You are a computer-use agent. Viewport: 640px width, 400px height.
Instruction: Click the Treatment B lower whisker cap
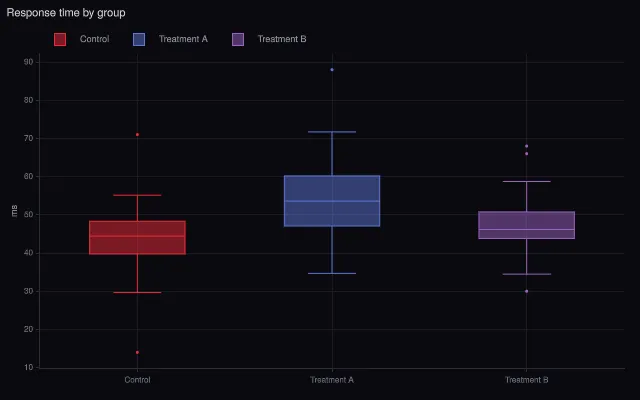pos(527,274)
